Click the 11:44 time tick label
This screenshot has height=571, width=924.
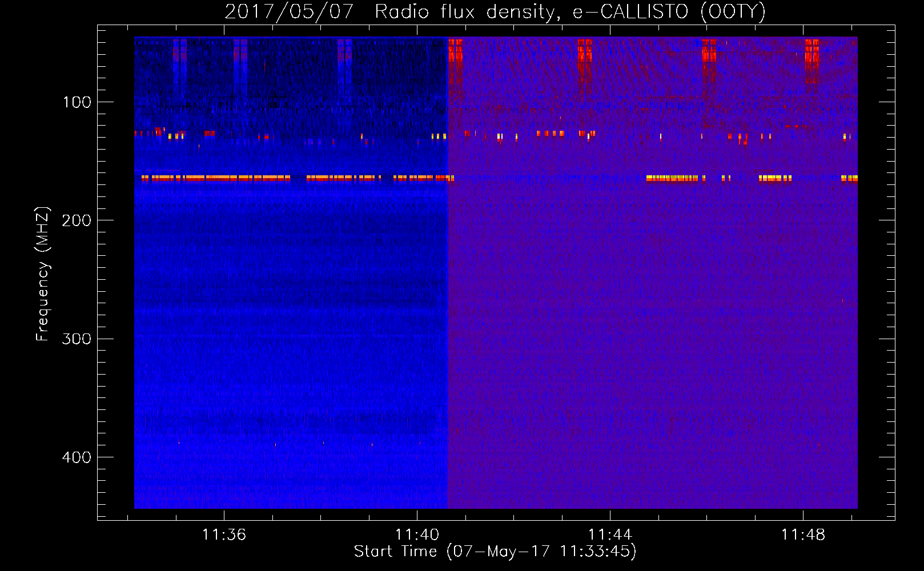coord(610,534)
